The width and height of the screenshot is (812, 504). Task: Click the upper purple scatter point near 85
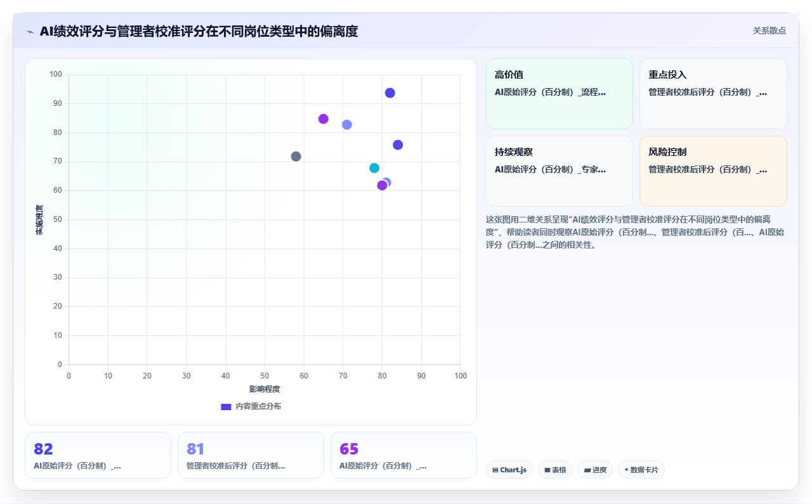pos(324,119)
